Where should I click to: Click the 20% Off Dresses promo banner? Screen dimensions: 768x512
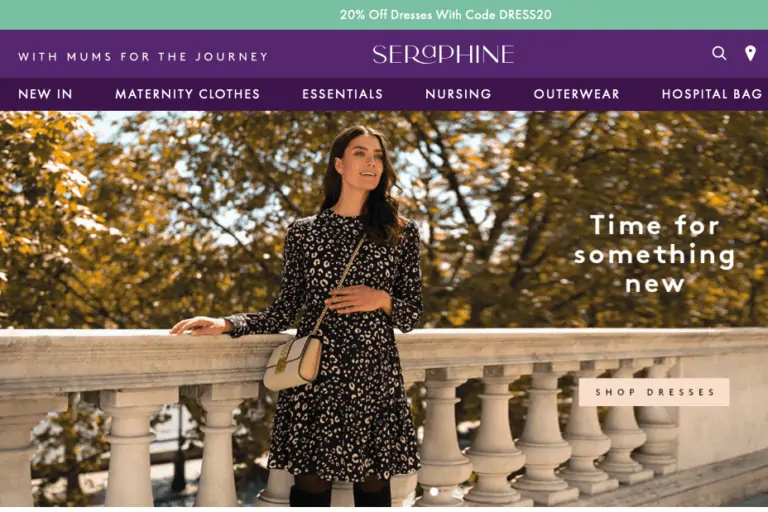(384, 15)
